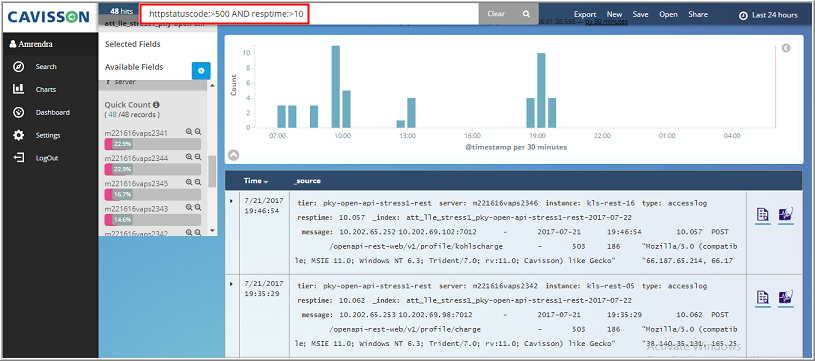This screenshot has height=361, width=815.
Task: Zoom in filter for m221616vaps2345
Action: [189, 182]
